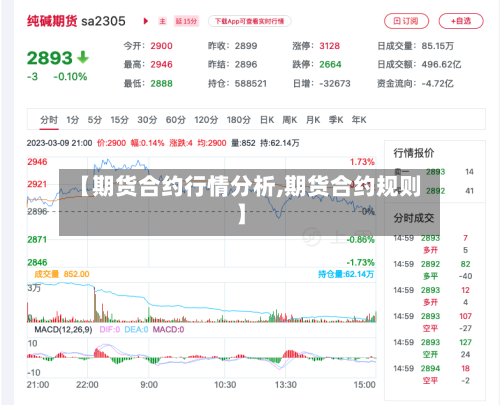
Task: Click the 行情报价 panel heading
Action: [x=414, y=153]
